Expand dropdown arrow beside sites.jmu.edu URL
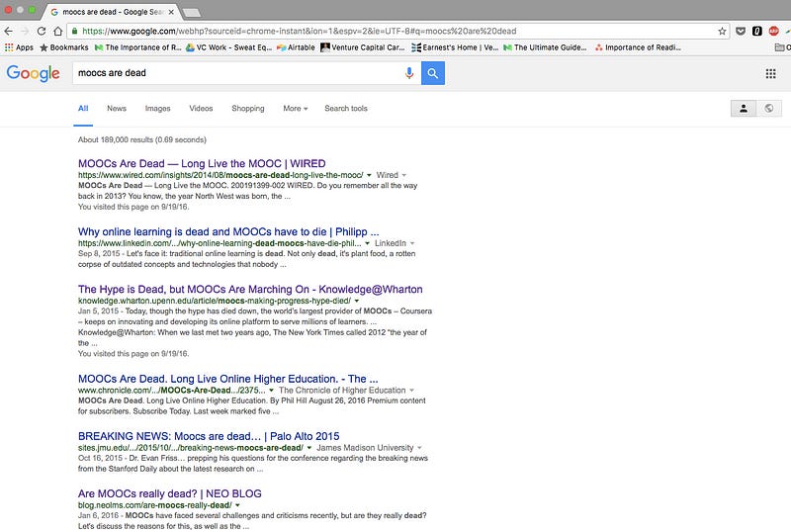This screenshot has height=532, width=791. tap(309, 448)
